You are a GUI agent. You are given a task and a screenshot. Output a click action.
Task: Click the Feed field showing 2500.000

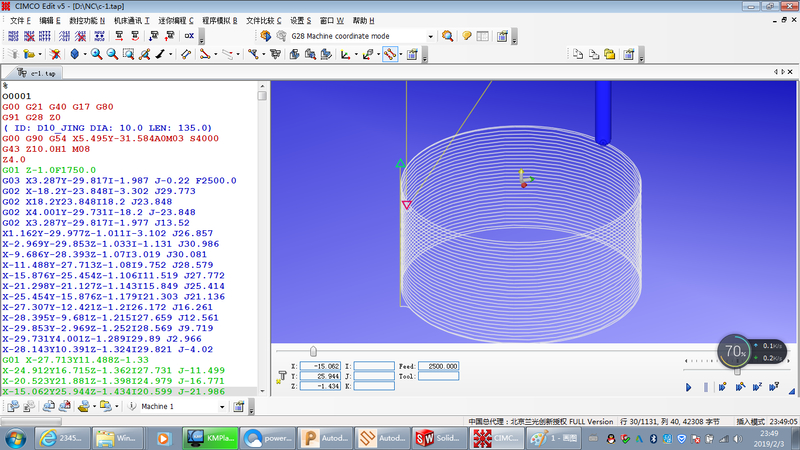click(x=439, y=366)
